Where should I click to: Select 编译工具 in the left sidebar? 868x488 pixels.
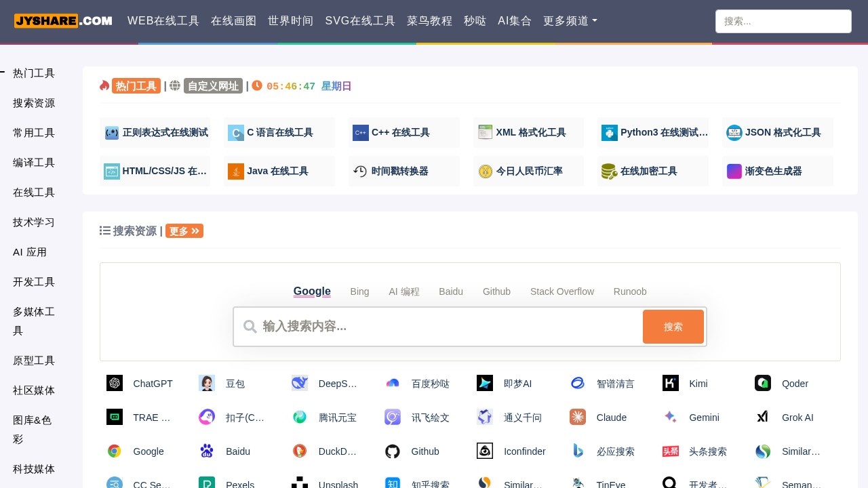[x=34, y=163]
